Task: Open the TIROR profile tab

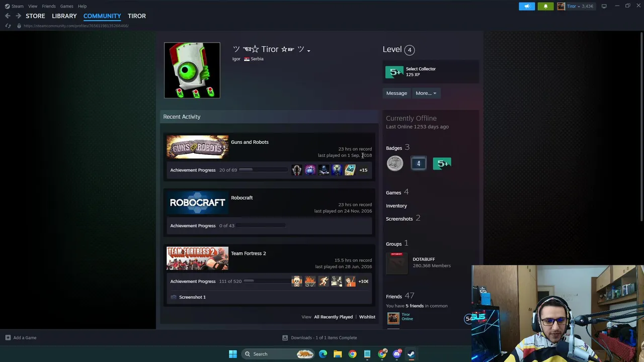Action: [137, 16]
